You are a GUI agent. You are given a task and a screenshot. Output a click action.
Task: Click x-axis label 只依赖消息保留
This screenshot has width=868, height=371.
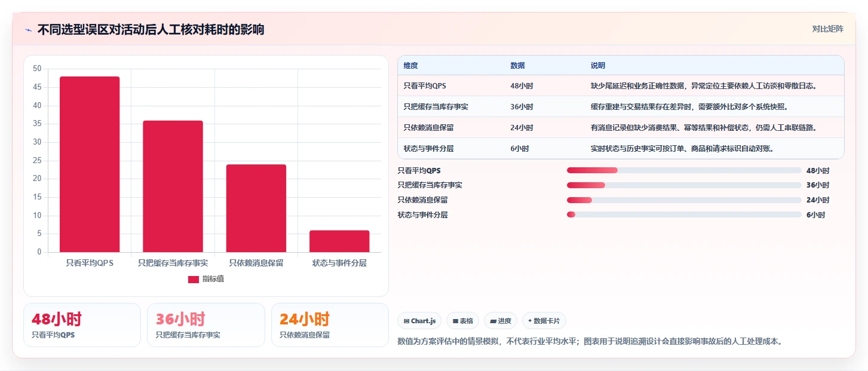tap(256, 263)
